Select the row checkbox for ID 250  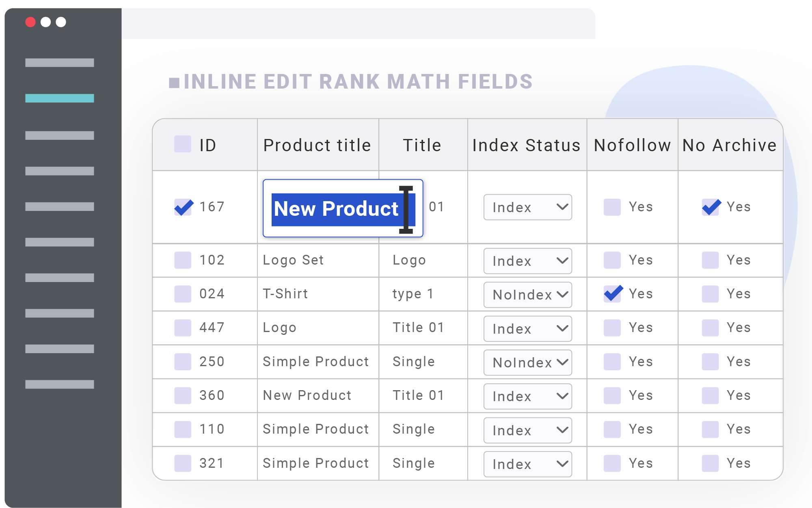coord(183,362)
